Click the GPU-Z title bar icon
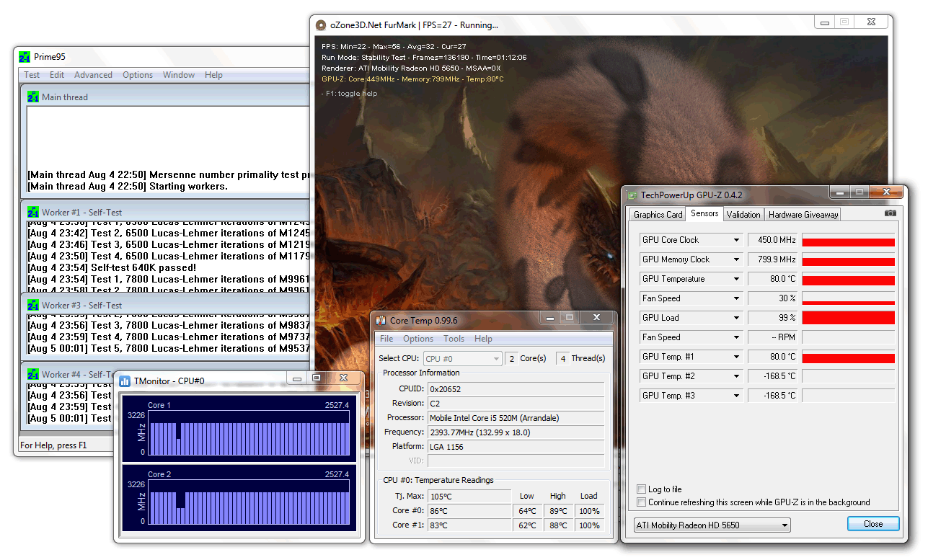 coord(632,195)
